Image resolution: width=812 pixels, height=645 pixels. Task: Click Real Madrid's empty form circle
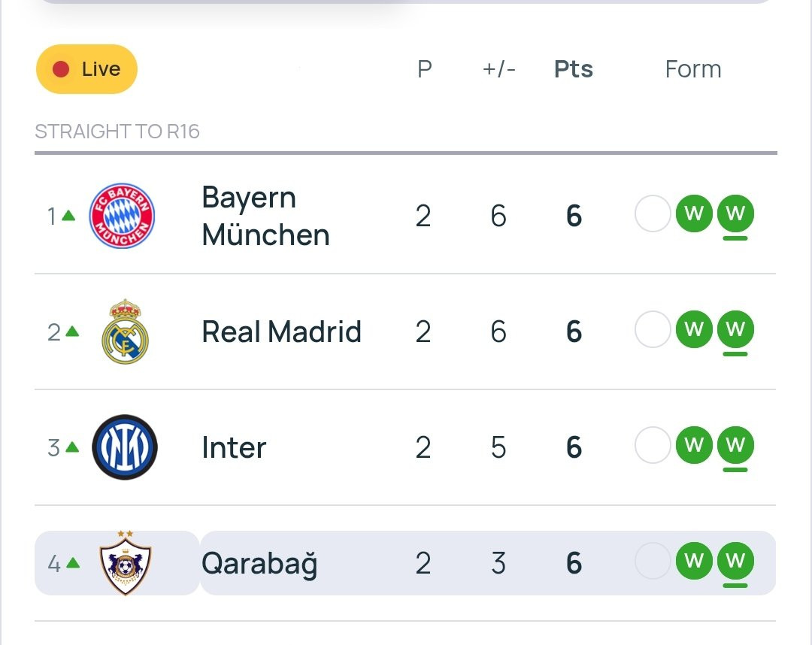pos(653,329)
